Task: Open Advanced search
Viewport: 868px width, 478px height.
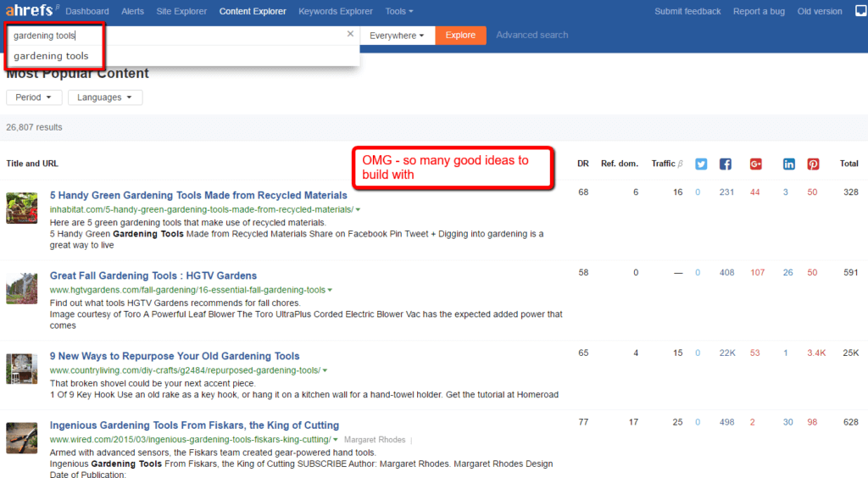Action: click(532, 35)
